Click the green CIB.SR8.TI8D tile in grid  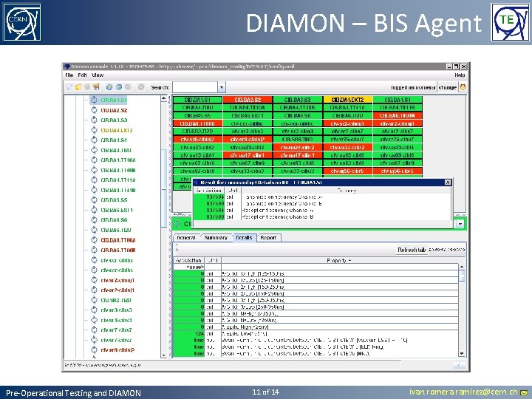tap(298, 139)
